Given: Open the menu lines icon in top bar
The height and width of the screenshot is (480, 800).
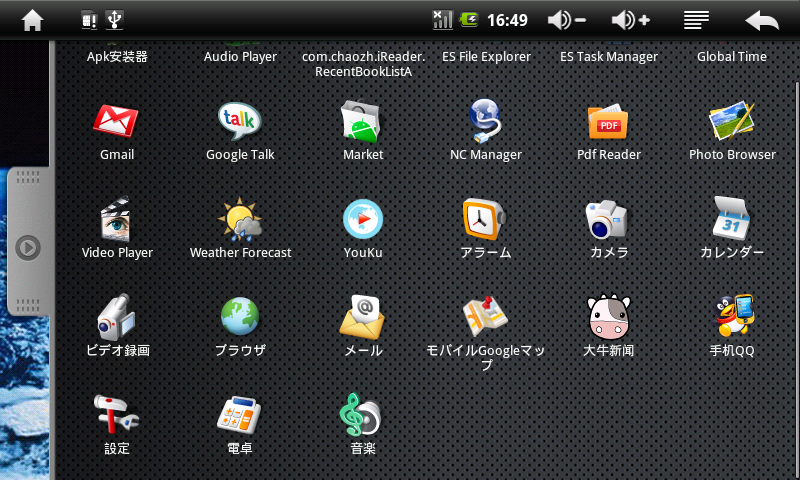Looking at the screenshot, I should click(x=696, y=20).
